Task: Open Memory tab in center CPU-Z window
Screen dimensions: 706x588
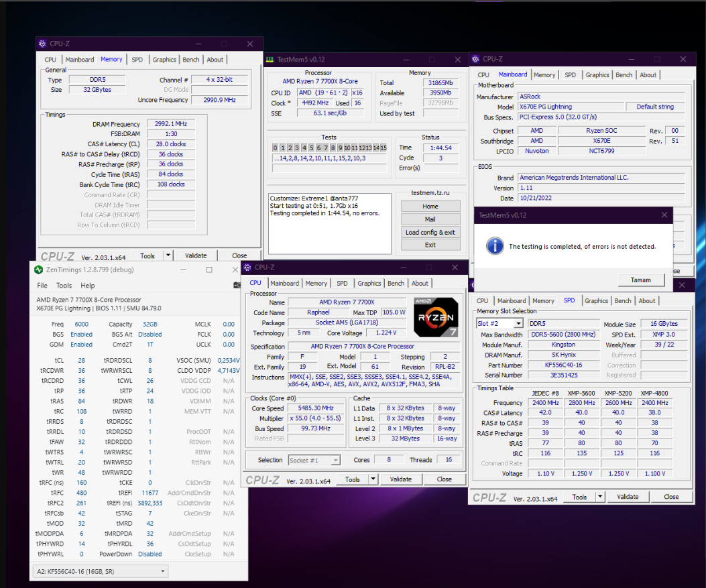Action: pos(316,283)
